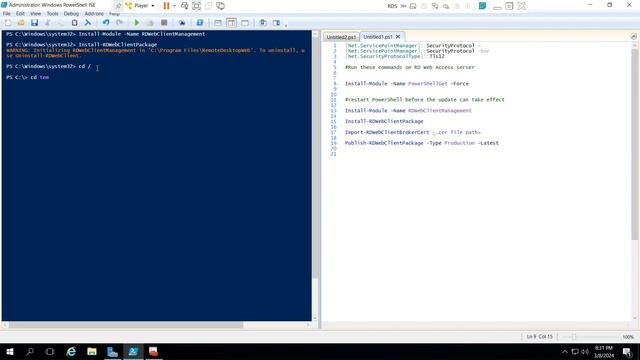This screenshot has width=640, height=360.
Task: Open Server Manager from the taskbar
Action: click(112, 351)
